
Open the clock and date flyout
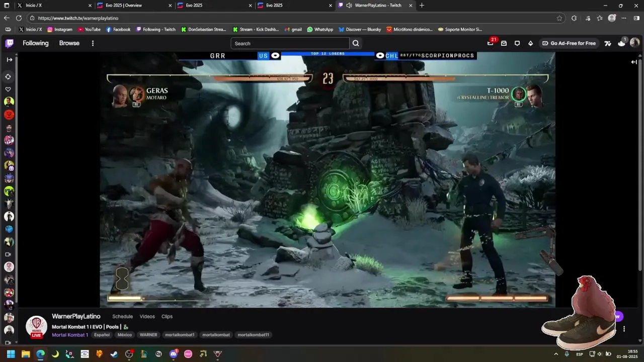pos(627,354)
